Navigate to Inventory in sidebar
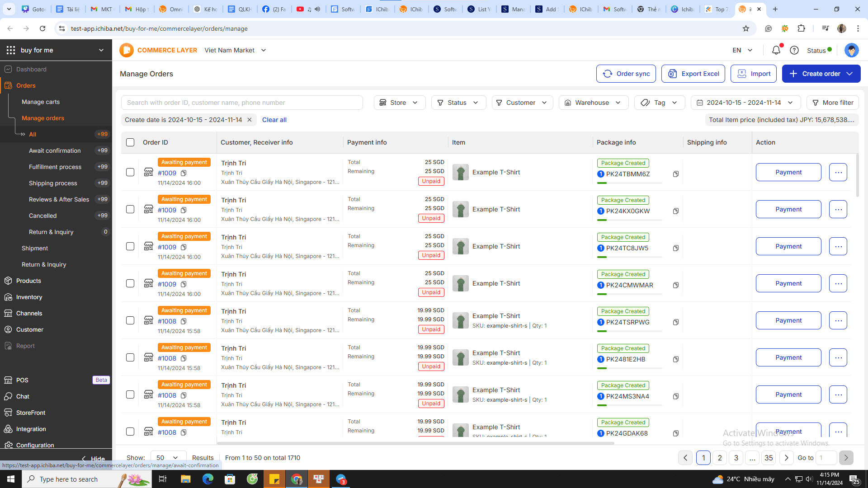Screen dimensions: 868x488 tap(29, 297)
